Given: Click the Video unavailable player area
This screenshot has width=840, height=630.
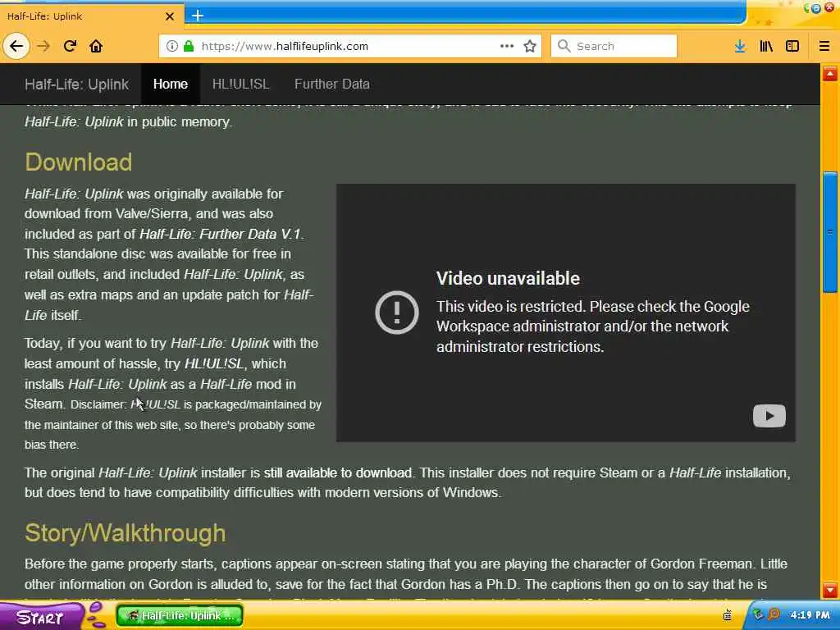Looking at the screenshot, I should click(566, 313).
